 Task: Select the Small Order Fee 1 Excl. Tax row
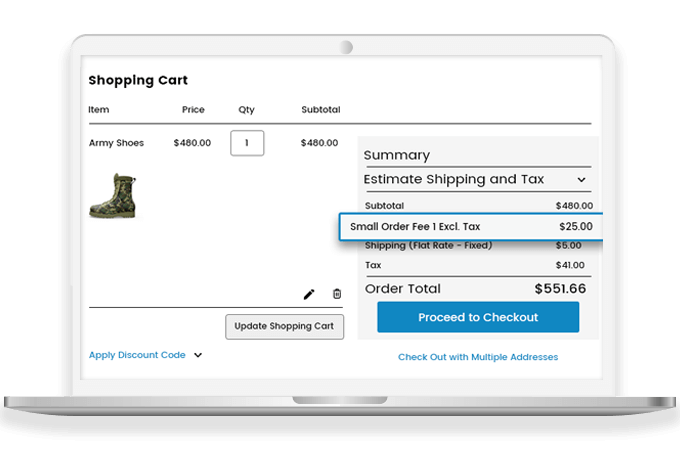pos(470,227)
